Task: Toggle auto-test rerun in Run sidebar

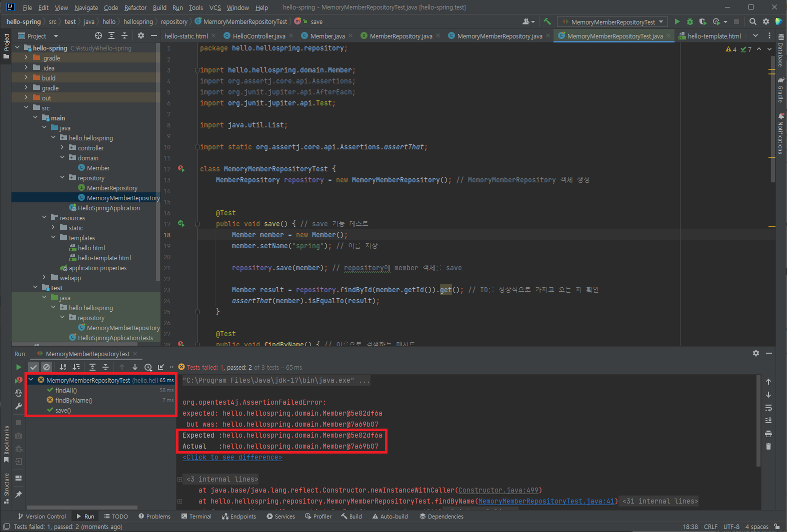Action: click(x=18, y=393)
